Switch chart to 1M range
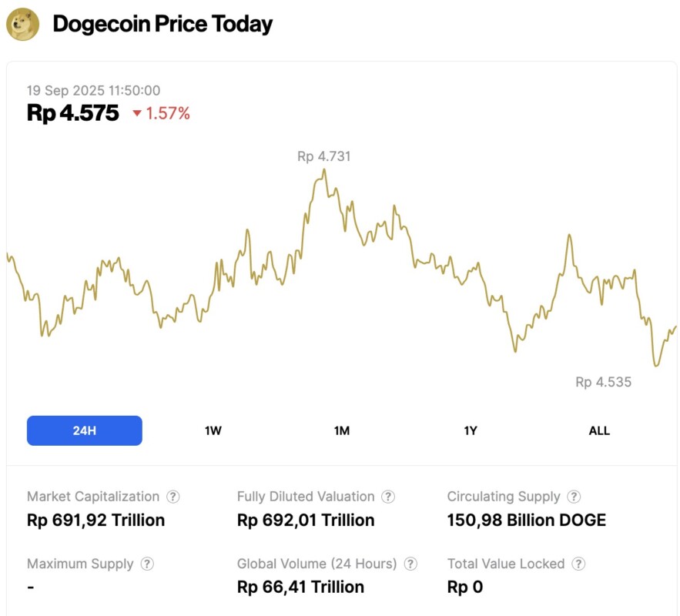This screenshot has height=616, width=680. coord(342,430)
